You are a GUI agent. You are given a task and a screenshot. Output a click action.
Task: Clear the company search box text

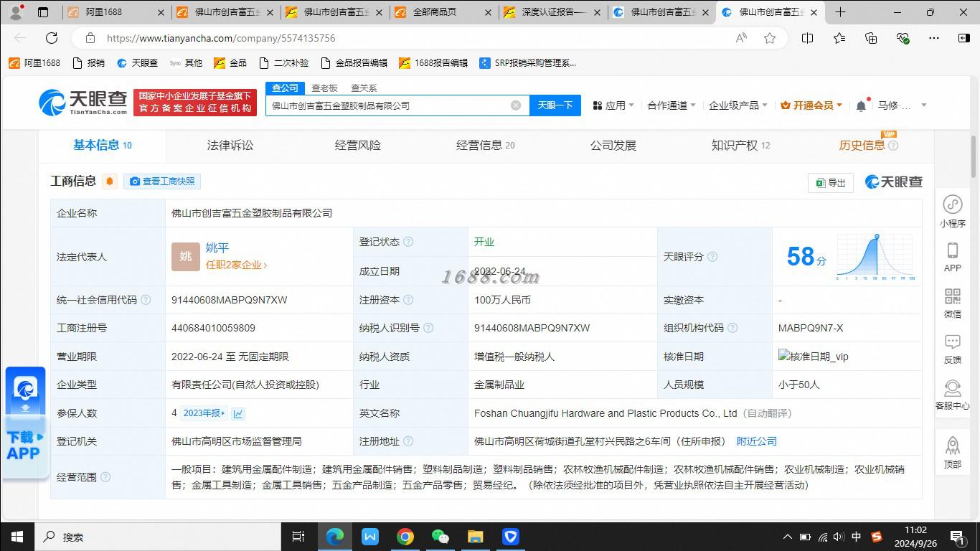click(516, 105)
